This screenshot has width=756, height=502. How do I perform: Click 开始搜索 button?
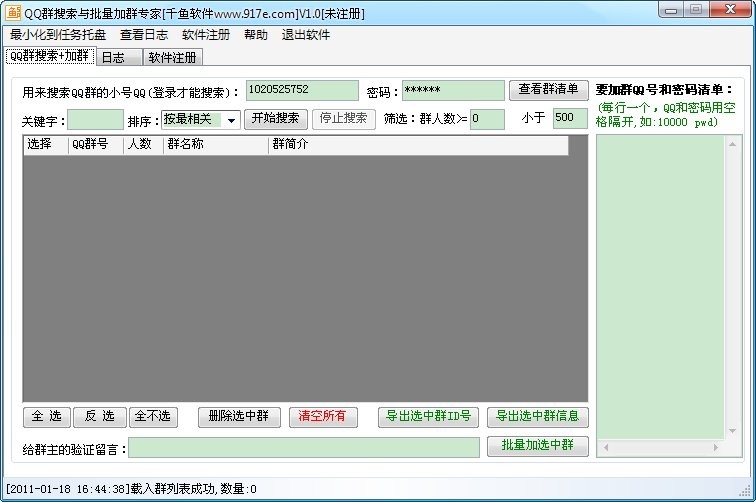click(x=276, y=119)
